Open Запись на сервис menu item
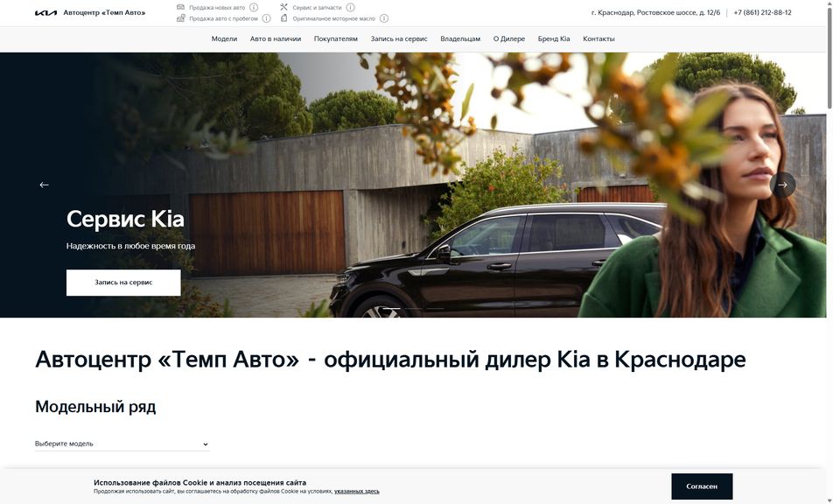The height and width of the screenshot is (504, 833). coord(399,38)
